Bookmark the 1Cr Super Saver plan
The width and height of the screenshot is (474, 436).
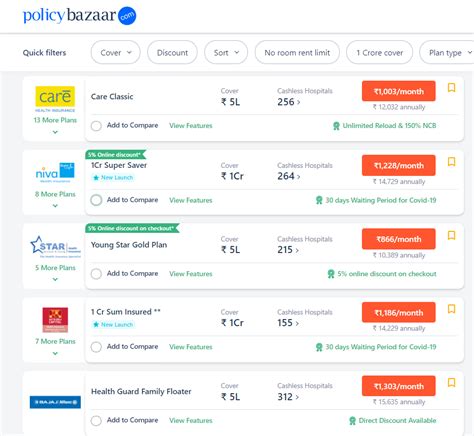pyautogui.click(x=451, y=162)
